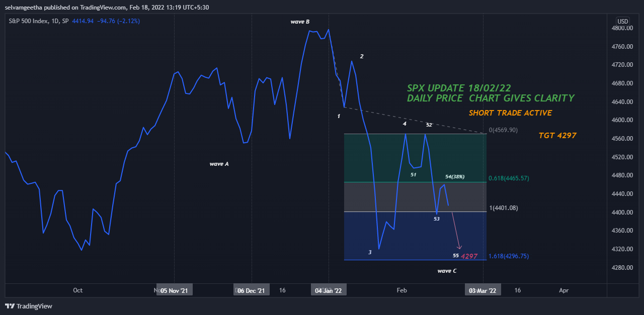Click the S&P 500 Index, 1D, SP title
Image resolution: width=644 pixels, height=315 pixels.
(39, 21)
